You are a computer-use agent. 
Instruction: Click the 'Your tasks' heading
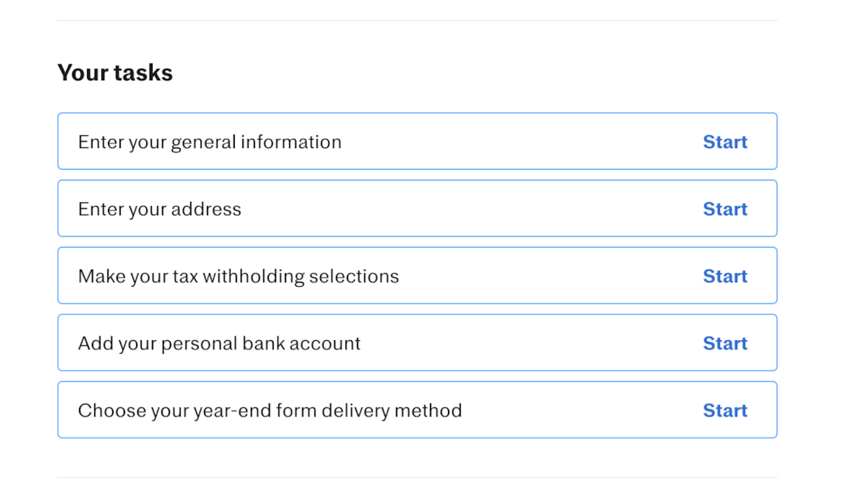tap(115, 73)
